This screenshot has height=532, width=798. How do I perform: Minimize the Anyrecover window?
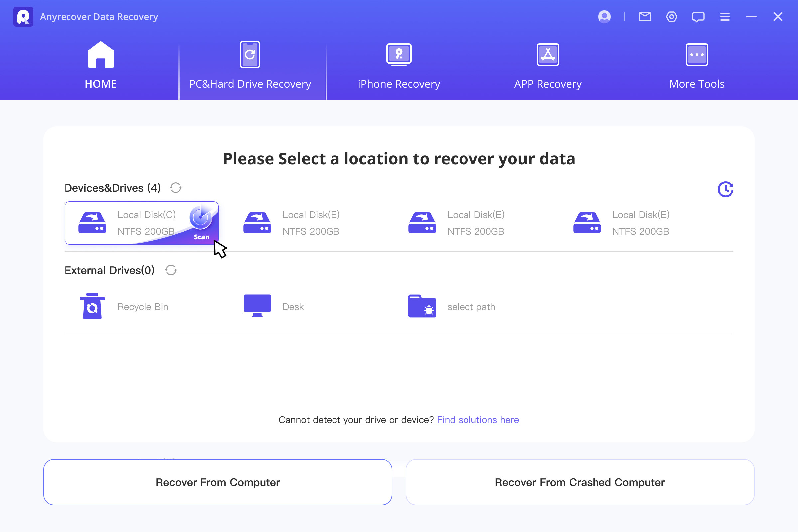tap(751, 17)
